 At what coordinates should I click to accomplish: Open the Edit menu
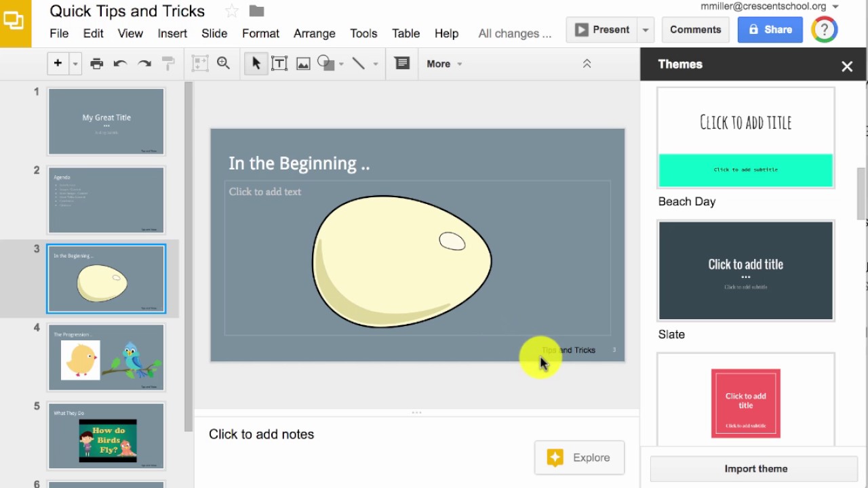(93, 33)
